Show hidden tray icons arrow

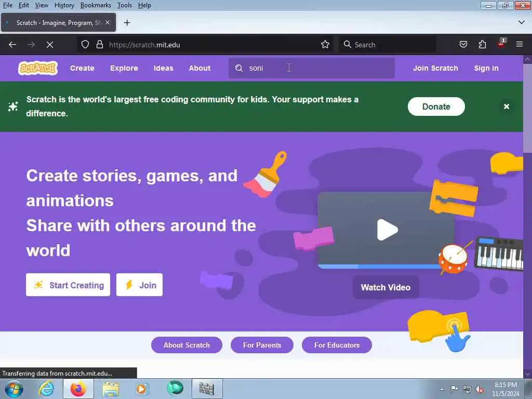442,390
